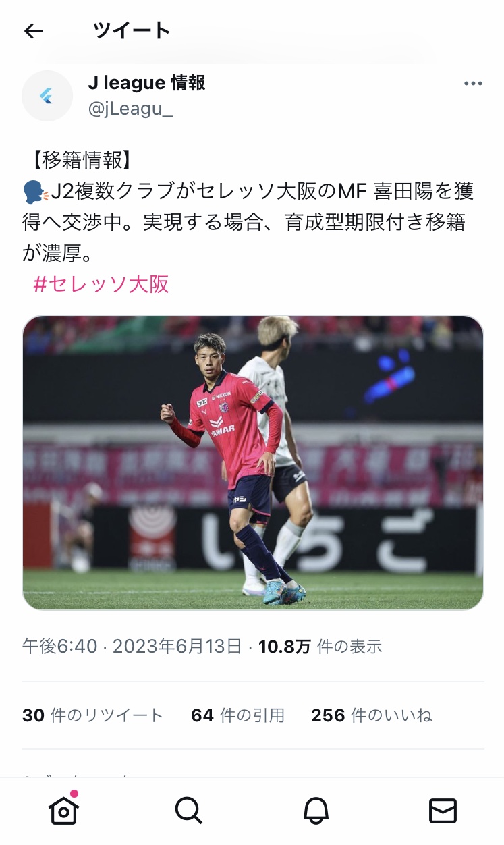Open the Search magnifier tab
The image size is (504, 845).
[189, 810]
